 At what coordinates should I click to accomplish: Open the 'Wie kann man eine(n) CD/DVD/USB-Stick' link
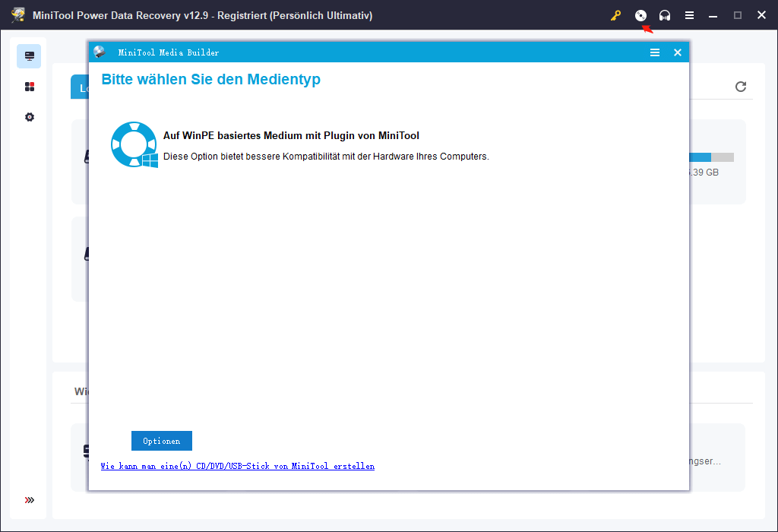pos(238,466)
